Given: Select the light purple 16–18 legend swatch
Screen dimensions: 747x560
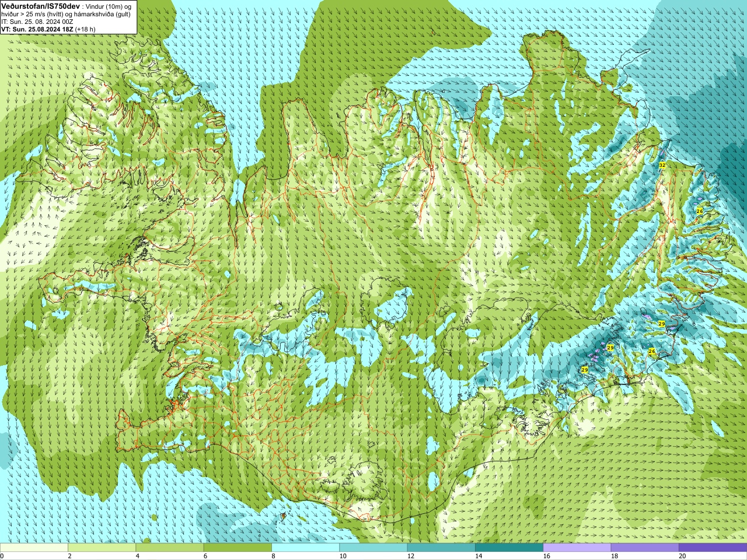Looking at the screenshot, I should coord(577,548).
